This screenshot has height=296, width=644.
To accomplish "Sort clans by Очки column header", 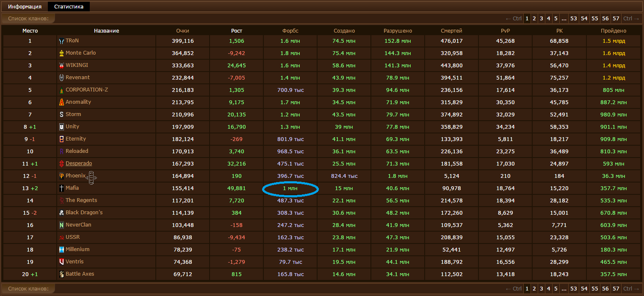I will point(182,31).
